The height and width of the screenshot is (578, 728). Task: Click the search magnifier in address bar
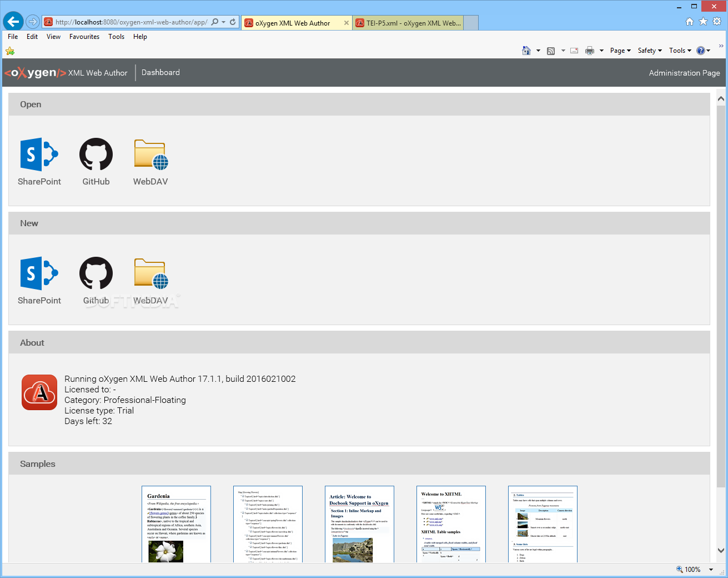coord(215,22)
